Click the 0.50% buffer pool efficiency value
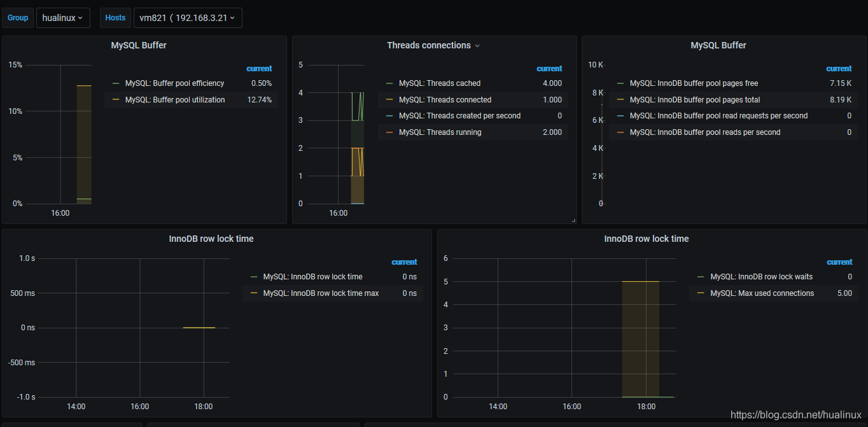 pyautogui.click(x=262, y=83)
